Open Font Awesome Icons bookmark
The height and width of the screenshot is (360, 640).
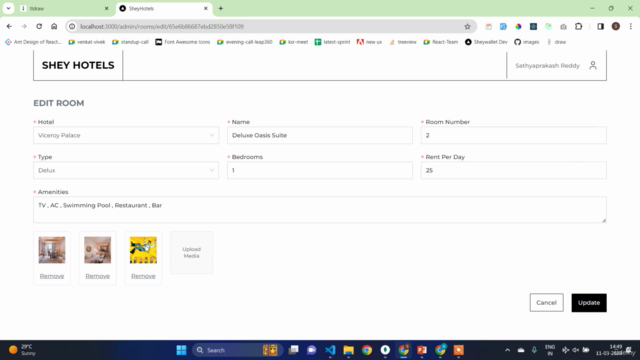coord(182,42)
